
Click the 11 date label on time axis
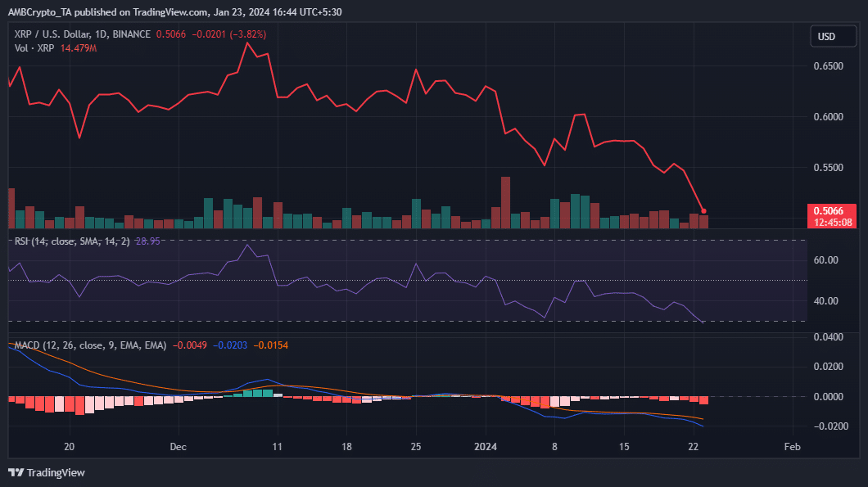(278, 447)
